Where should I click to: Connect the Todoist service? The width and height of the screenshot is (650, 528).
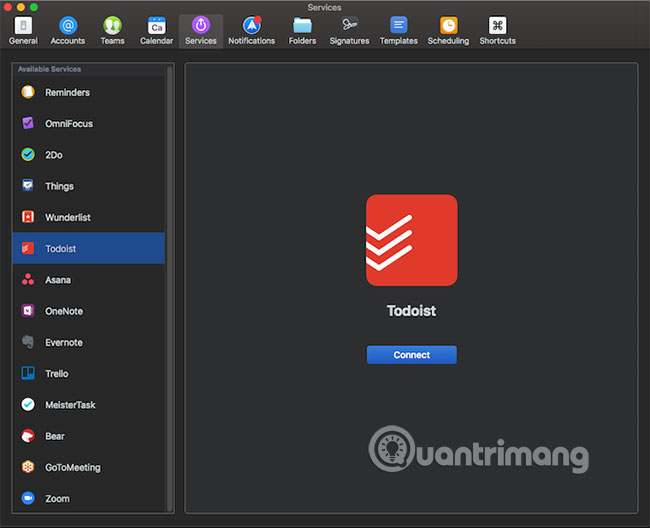click(412, 355)
